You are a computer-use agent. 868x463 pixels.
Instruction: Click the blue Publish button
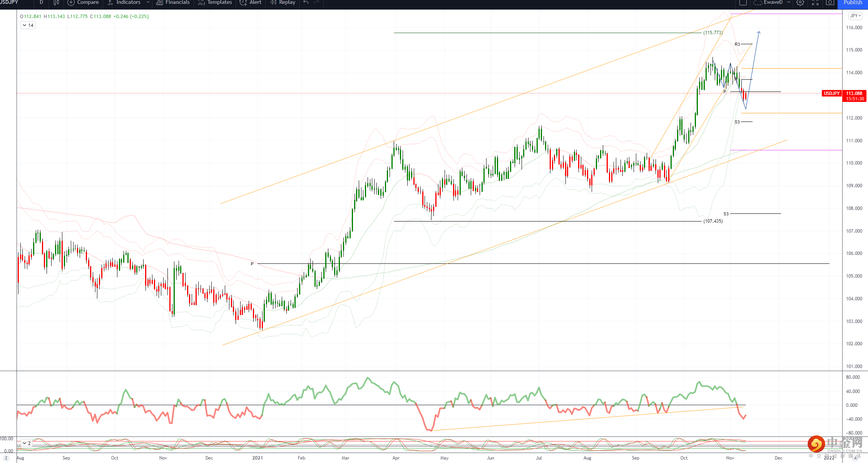tap(853, 3)
